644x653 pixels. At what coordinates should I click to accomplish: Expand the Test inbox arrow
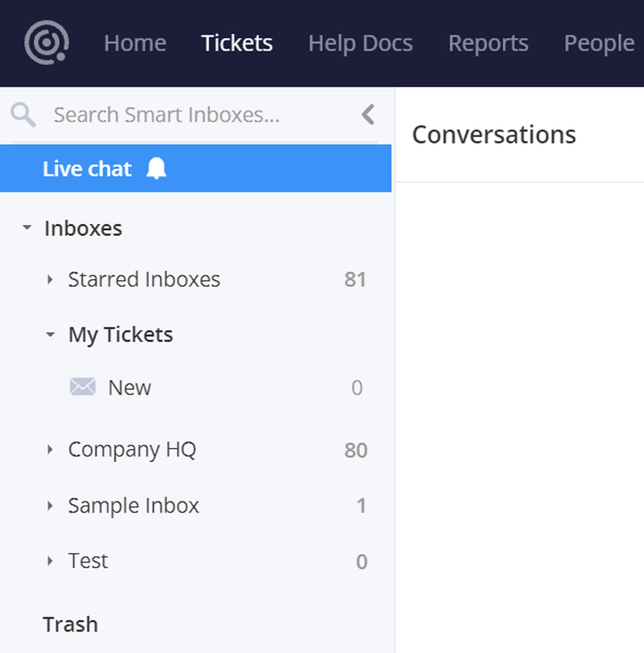tap(50, 561)
